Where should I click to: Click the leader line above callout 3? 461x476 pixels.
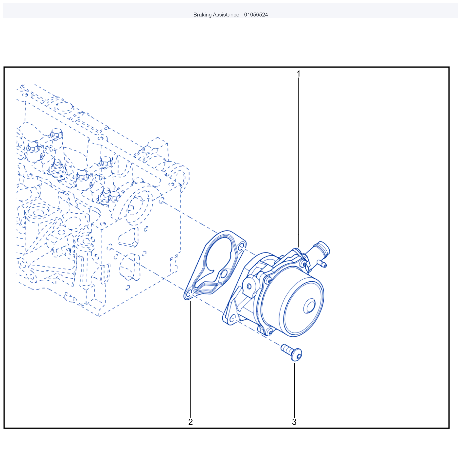294,390
